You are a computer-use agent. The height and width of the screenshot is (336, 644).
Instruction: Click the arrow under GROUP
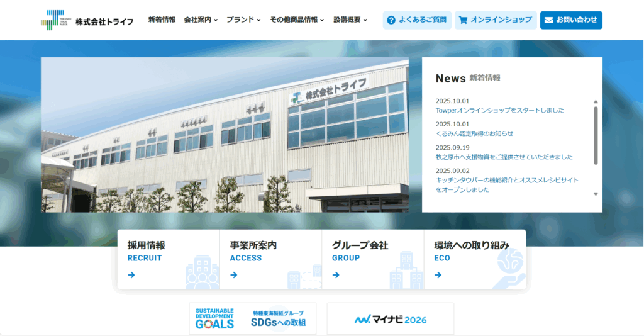coord(336,275)
